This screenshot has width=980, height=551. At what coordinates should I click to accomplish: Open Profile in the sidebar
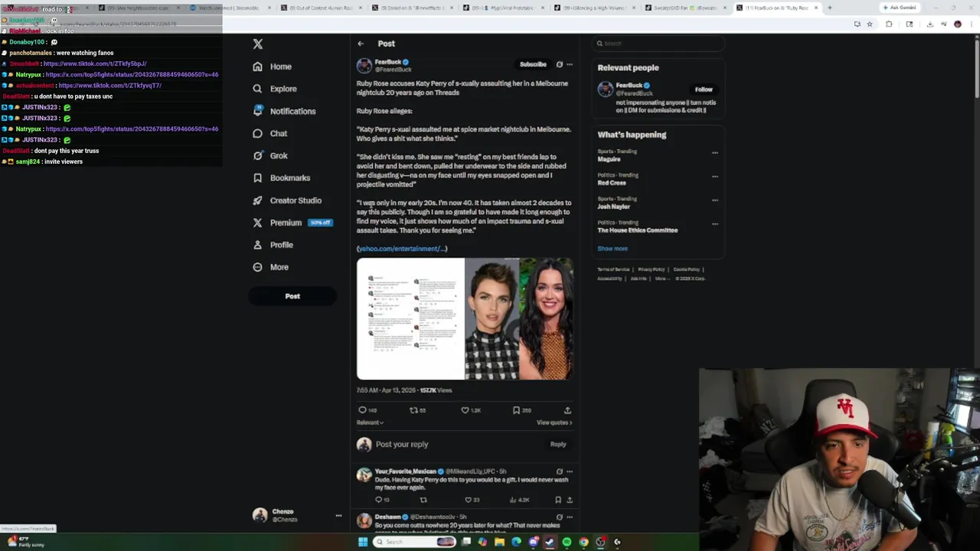[273, 245]
